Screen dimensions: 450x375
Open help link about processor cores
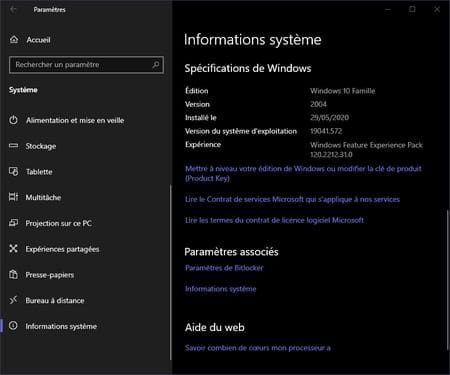(258, 348)
